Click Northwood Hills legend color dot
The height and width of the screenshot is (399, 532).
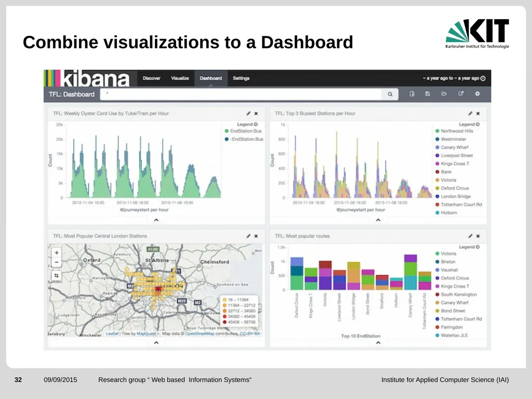[x=437, y=131]
